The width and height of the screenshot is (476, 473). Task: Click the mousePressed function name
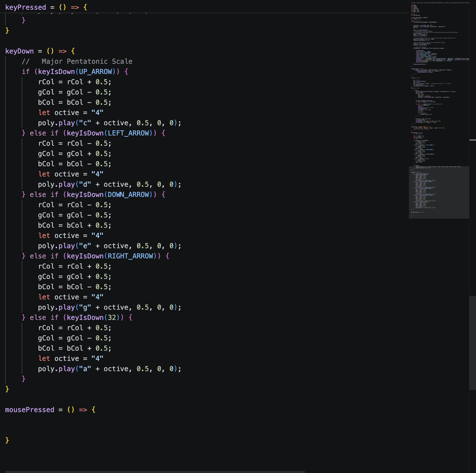pyautogui.click(x=30, y=410)
